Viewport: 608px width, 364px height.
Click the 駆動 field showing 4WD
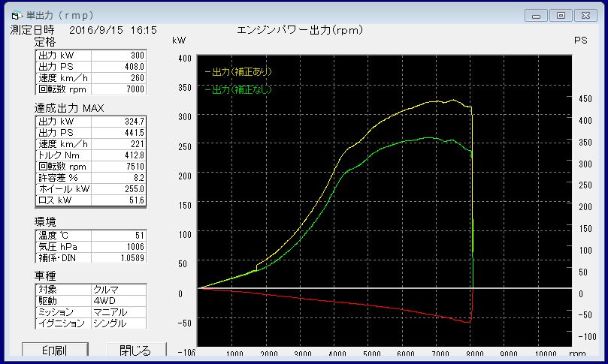(118, 300)
